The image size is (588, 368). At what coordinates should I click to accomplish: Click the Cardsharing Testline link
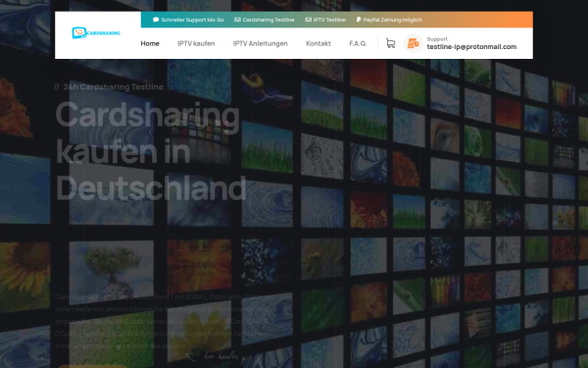coord(269,20)
